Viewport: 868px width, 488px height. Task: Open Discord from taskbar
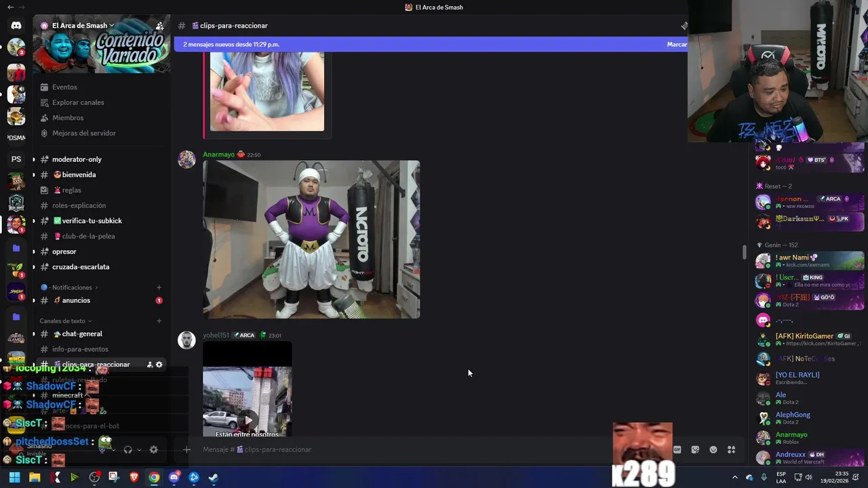click(174, 477)
